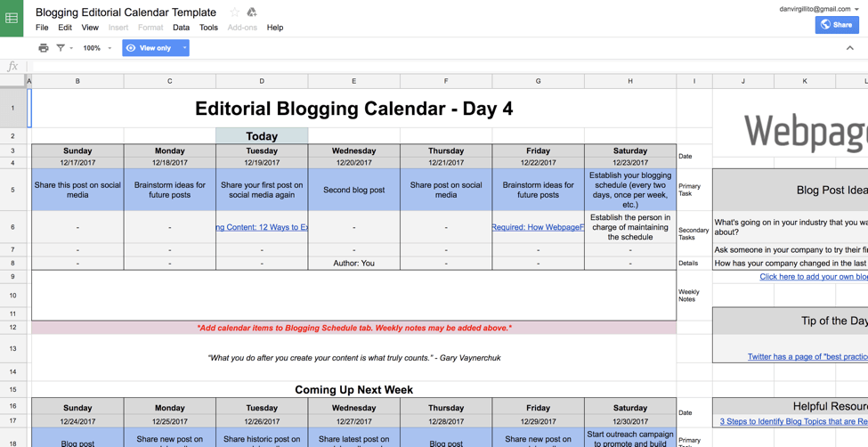Collapse the menus with the up chevron
Viewport: 868px width, 447px height.
(x=849, y=48)
